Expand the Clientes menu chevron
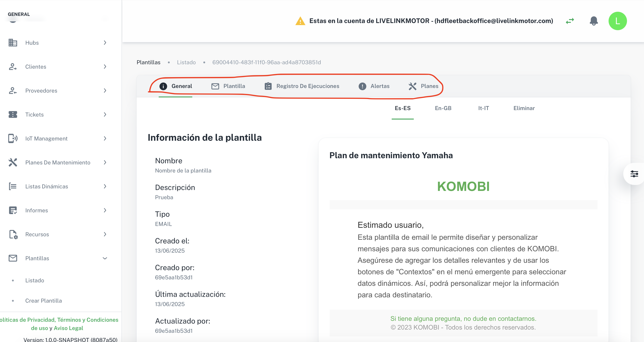Image resolution: width=644 pixels, height=342 pixels. coord(105,67)
